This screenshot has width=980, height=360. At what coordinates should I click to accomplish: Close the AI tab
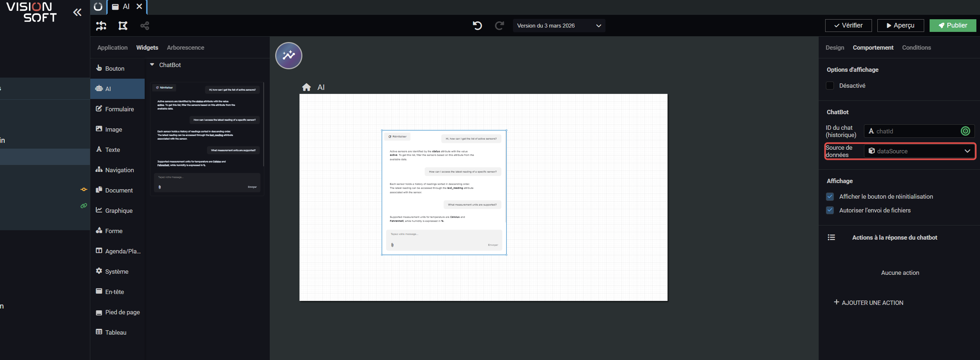click(139, 7)
